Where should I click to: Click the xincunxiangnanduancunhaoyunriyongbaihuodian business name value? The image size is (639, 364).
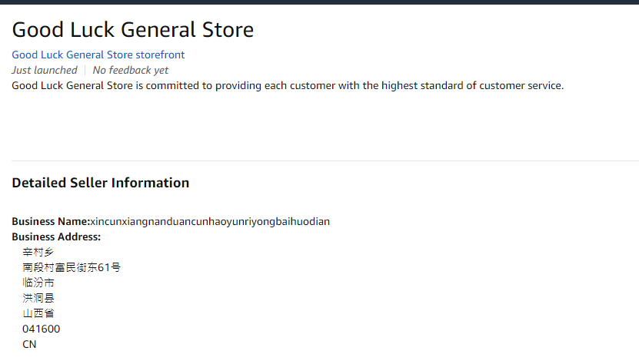[210, 221]
